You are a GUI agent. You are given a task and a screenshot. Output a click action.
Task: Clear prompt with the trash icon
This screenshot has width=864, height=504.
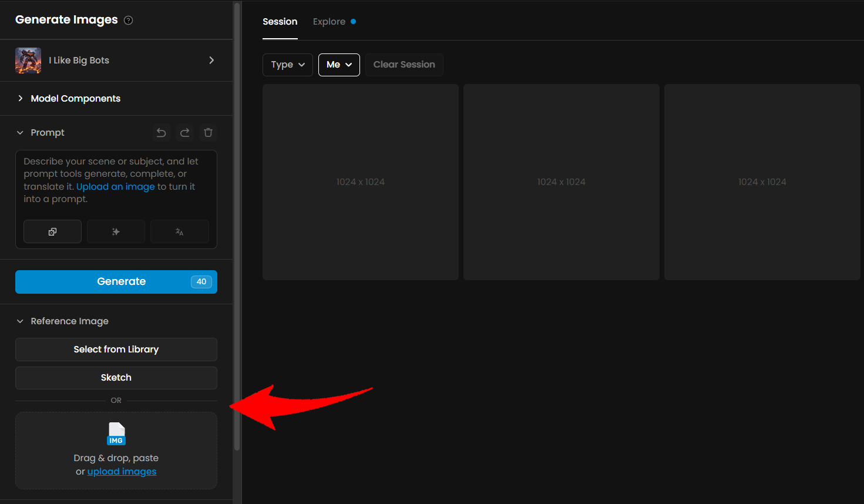pyautogui.click(x=208, y=133)
